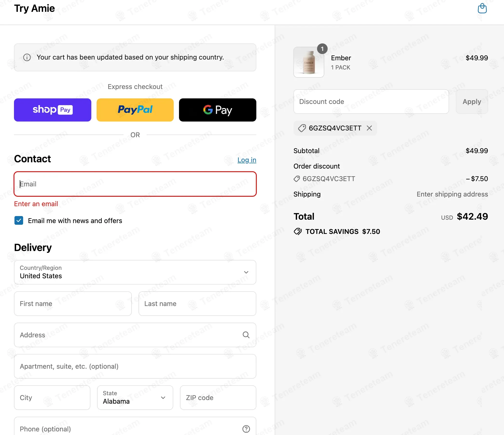
Task: Click the 'Enter shipping address' text
Action: 452,194
